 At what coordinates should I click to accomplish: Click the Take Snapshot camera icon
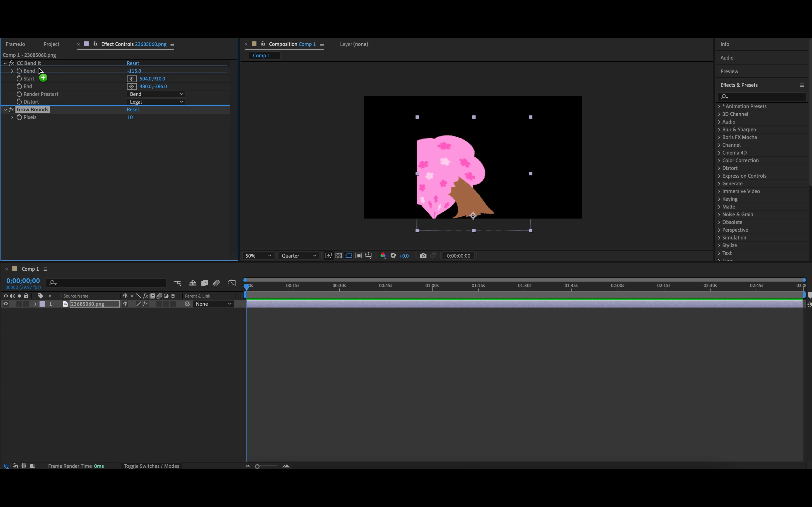tap(423, 256)
